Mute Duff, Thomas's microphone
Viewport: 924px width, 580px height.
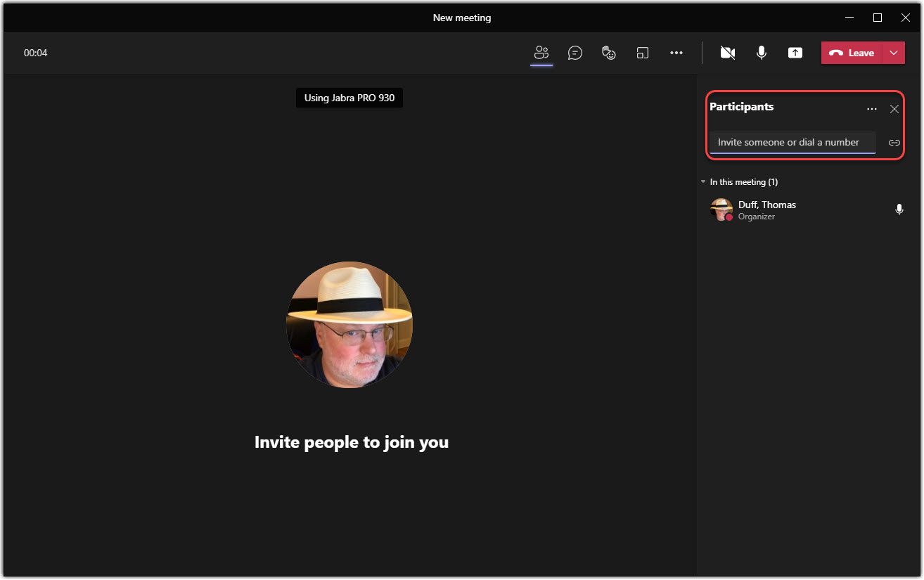pos(899,209)
